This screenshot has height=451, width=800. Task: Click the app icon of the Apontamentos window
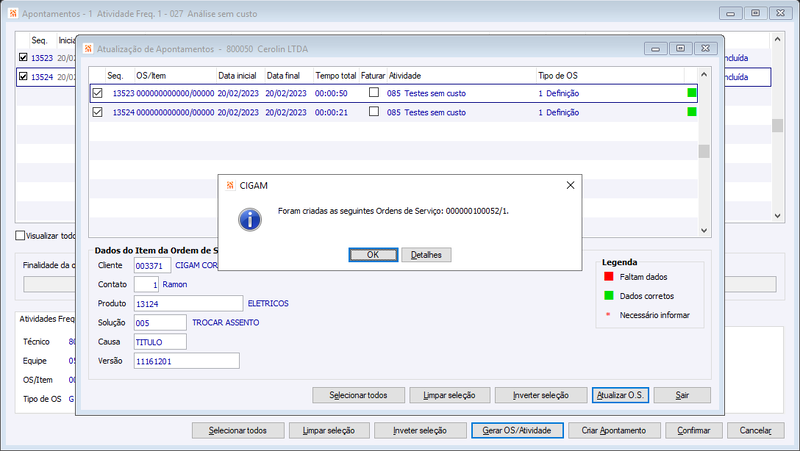[x=13, y=13]
